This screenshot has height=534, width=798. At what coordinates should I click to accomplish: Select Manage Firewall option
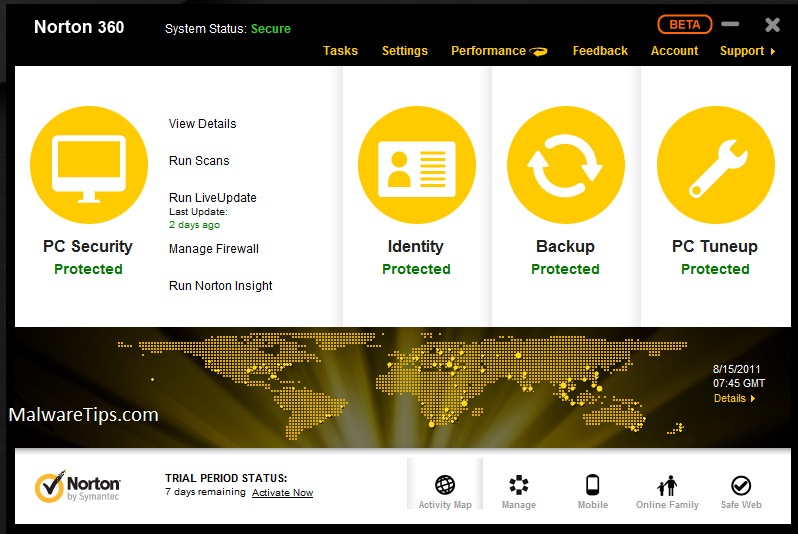pos(213,249)
